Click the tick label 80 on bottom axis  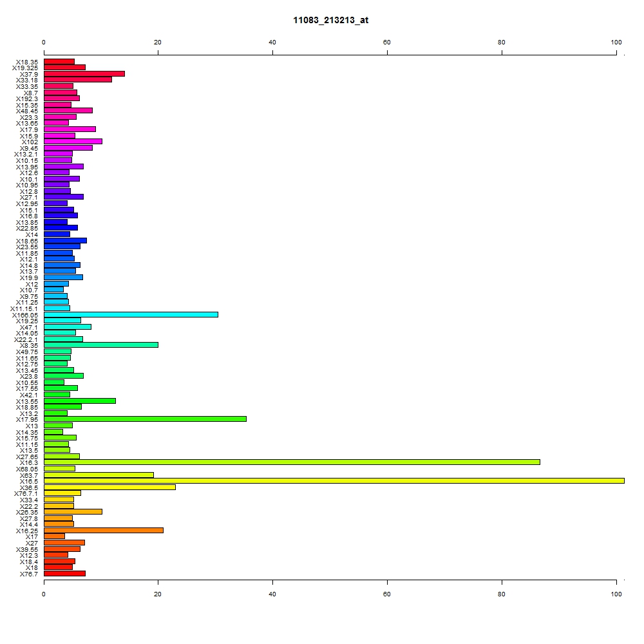pos(502,594)
